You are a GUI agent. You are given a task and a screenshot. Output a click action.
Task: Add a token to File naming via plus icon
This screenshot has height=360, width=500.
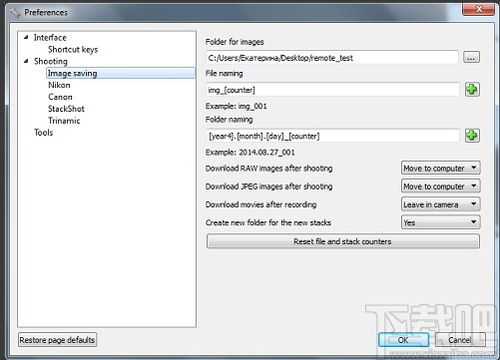pos(472,90)
